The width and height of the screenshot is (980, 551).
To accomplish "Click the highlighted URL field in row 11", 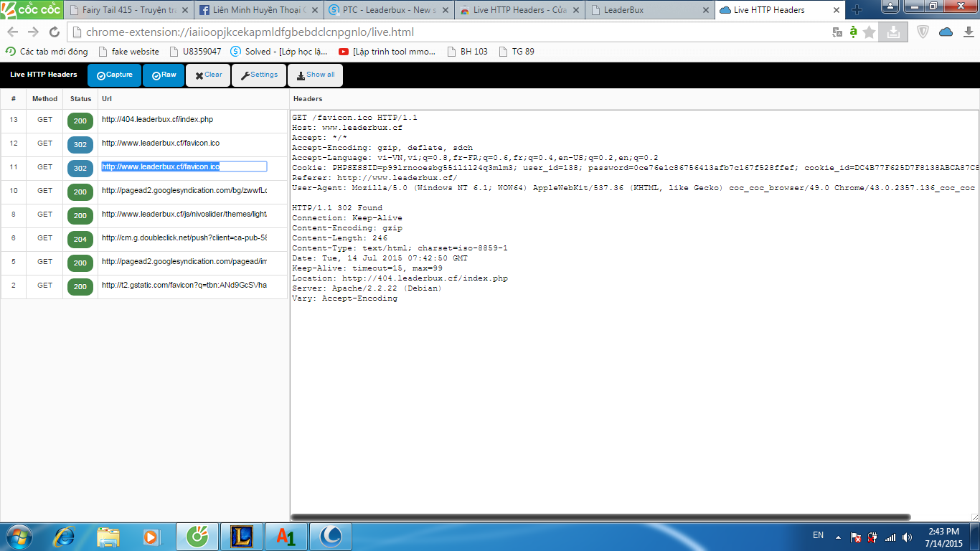I will (184, 166).
